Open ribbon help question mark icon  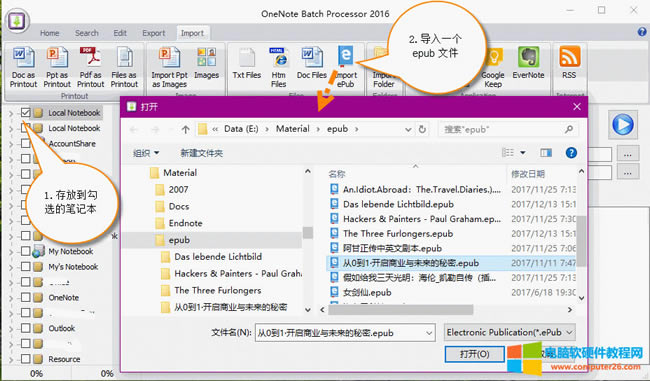pyautogui.click(x=642, y=32)
